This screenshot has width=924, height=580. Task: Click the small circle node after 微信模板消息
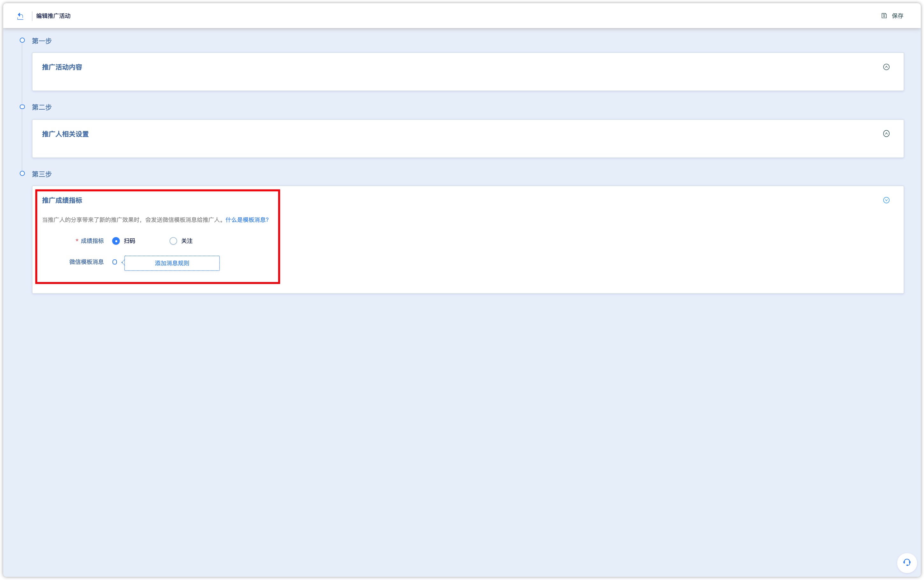click(x=115, y=262)
